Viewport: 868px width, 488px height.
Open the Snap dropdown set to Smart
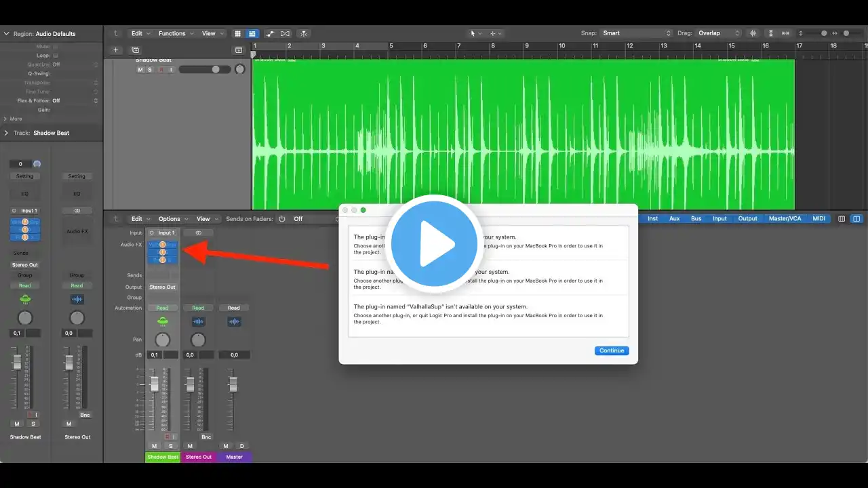[636, 33]
